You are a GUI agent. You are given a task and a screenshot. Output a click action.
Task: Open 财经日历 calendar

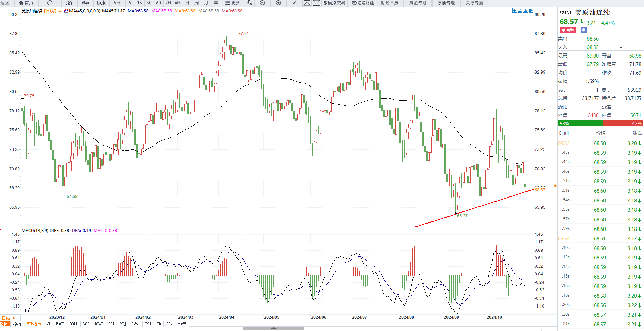tap(390, 3)
